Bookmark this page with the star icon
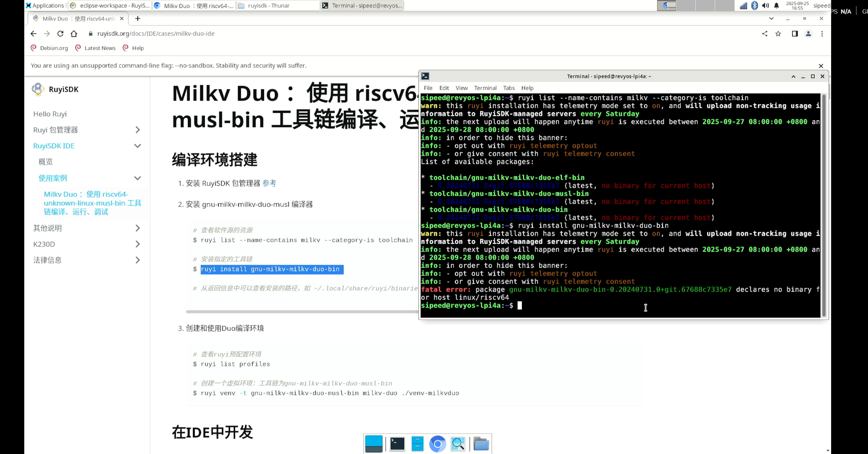The image size is (868, 454). coord(778,34)
